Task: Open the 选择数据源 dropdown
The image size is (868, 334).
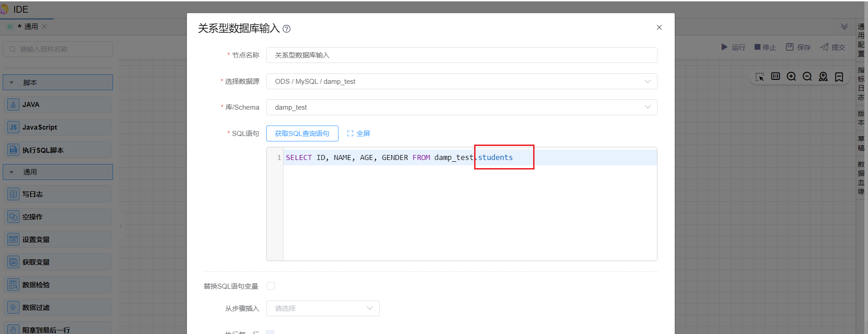Action: click(x=461, y=82)
